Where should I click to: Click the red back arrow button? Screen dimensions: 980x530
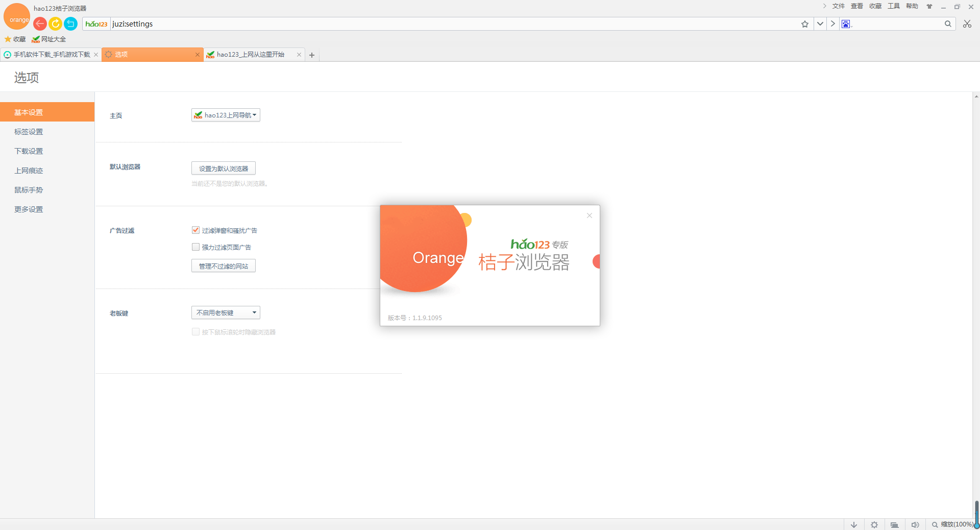(40, 23)
